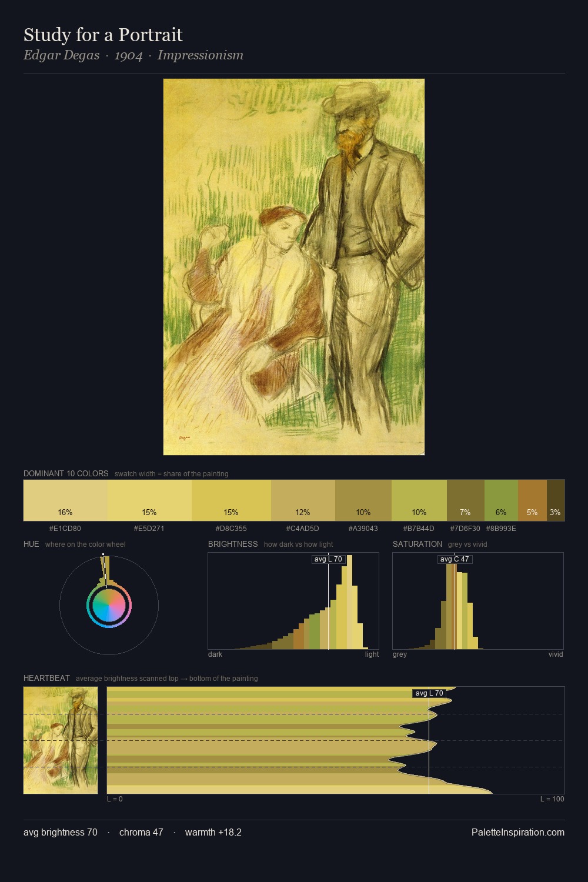Click the 'Study for a Portrait' title

(x=103, y=35)
